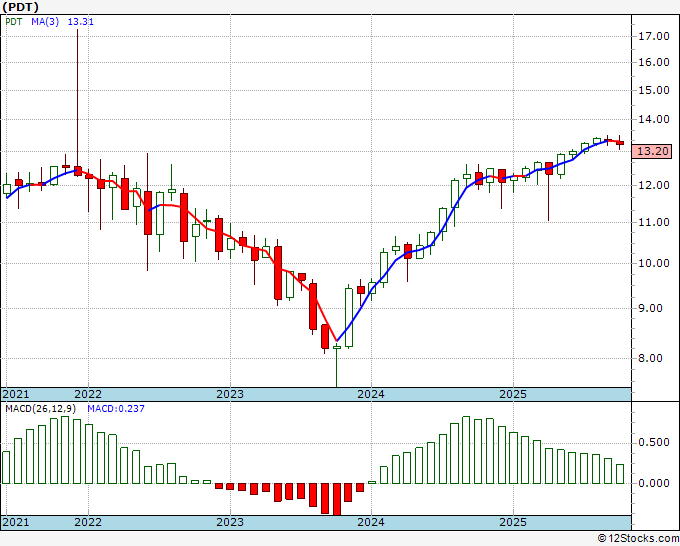This screenshot has width=680, height=546.
Task: Click the tall spike candlestick near 2022
Action: click(x=78, y=102)
